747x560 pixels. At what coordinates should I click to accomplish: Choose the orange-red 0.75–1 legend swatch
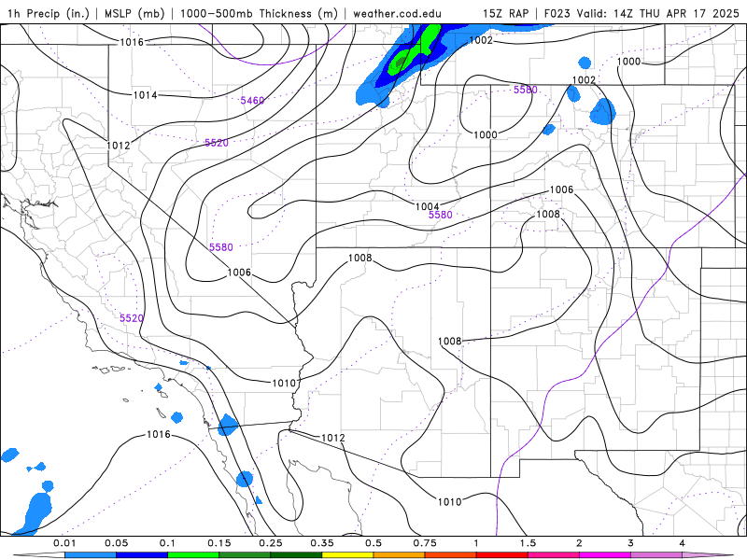pyautogui.click(x=451, y=555)
